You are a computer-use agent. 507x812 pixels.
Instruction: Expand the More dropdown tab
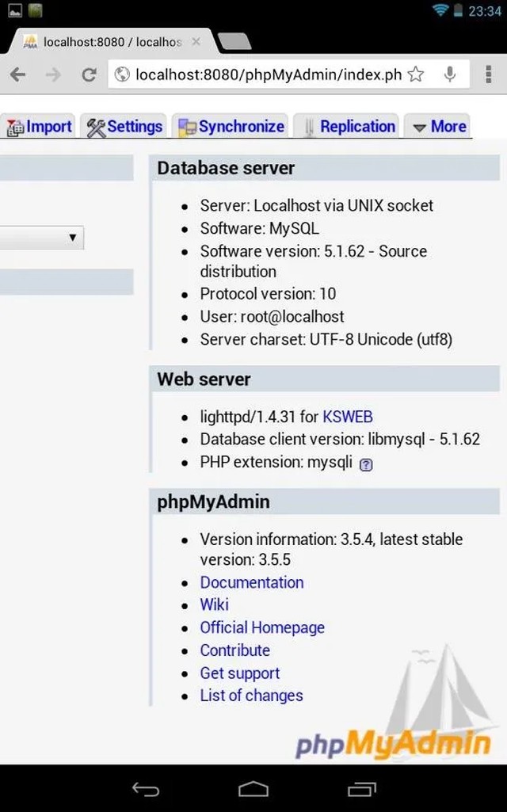tap(439, 127)
